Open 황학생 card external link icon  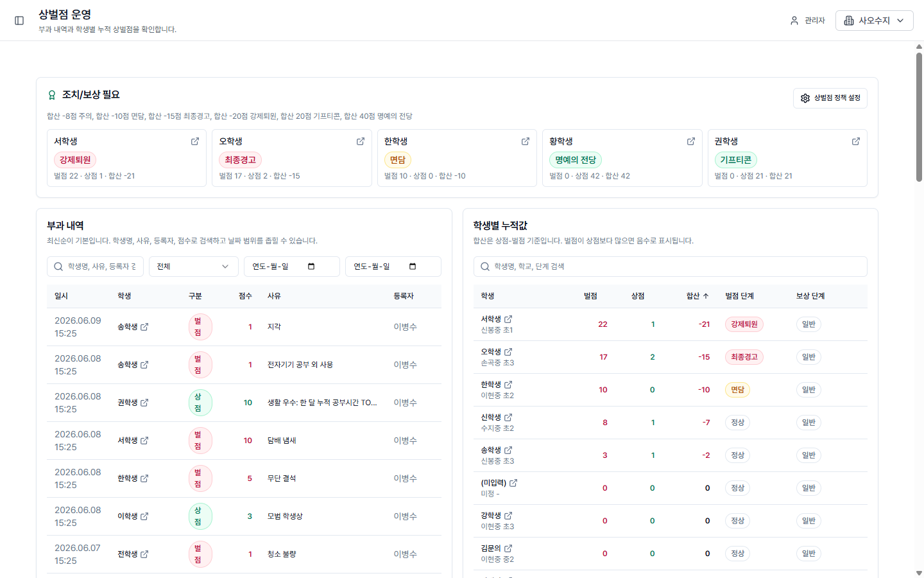coord(691,141)
